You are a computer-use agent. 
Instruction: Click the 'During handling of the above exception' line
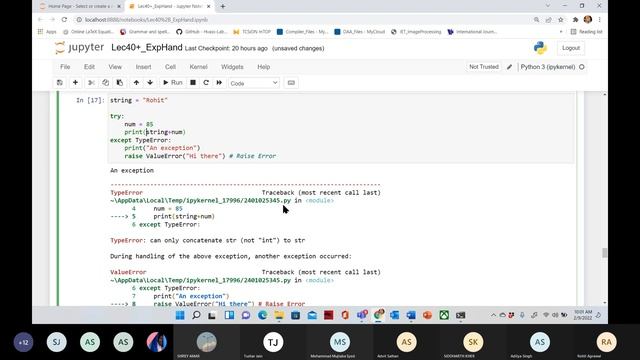point(231,256)
